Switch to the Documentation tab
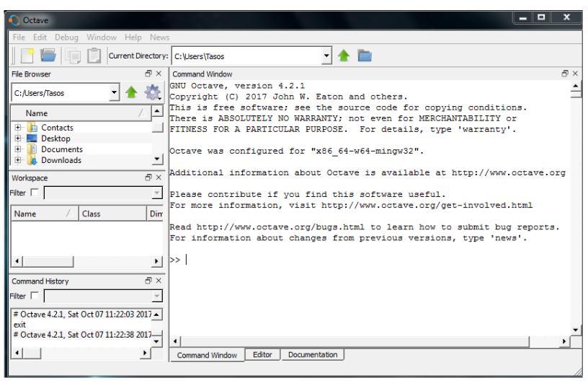Screen dimensions: 588x383 coord(313,354)
